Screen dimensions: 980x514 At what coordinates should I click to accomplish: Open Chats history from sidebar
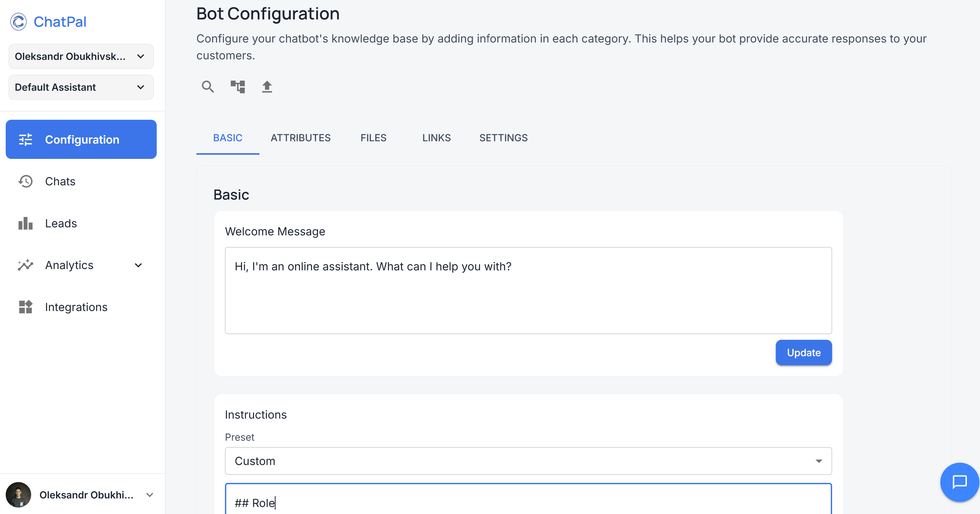coord(60,181)
